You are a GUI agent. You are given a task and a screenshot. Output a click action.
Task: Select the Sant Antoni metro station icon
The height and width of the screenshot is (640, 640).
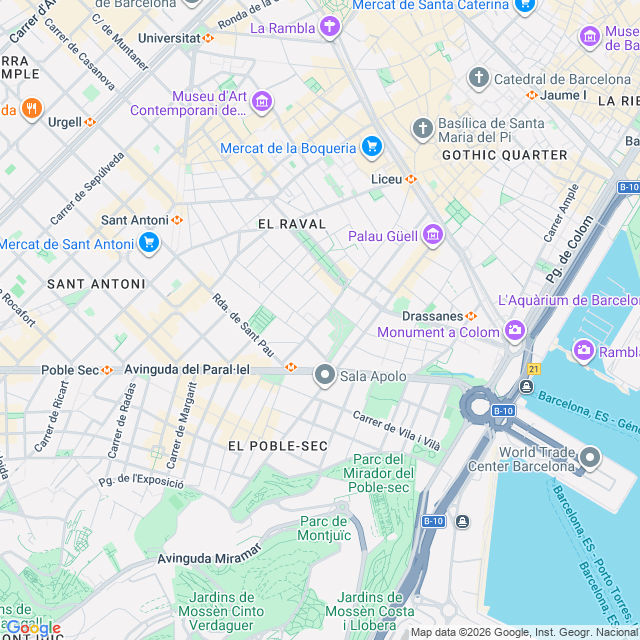coord(177,220)
